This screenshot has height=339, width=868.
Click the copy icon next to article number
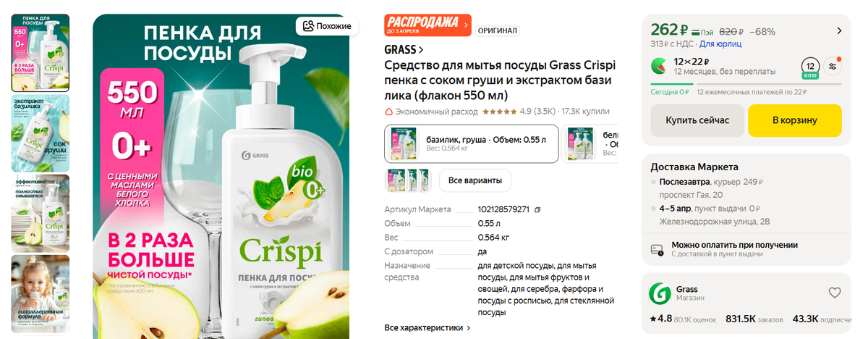537,209
